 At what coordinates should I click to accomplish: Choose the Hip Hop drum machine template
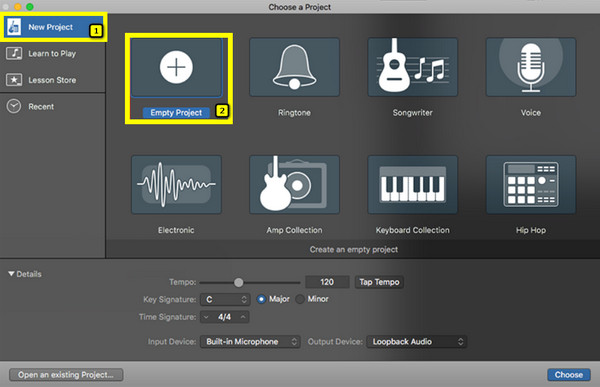click(x=531, y=185)
